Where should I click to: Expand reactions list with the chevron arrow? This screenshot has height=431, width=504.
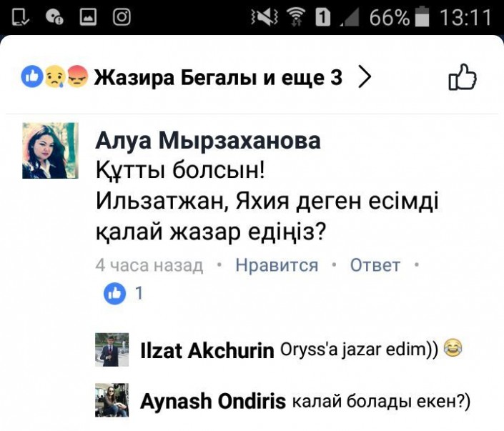tap(365, 77)
